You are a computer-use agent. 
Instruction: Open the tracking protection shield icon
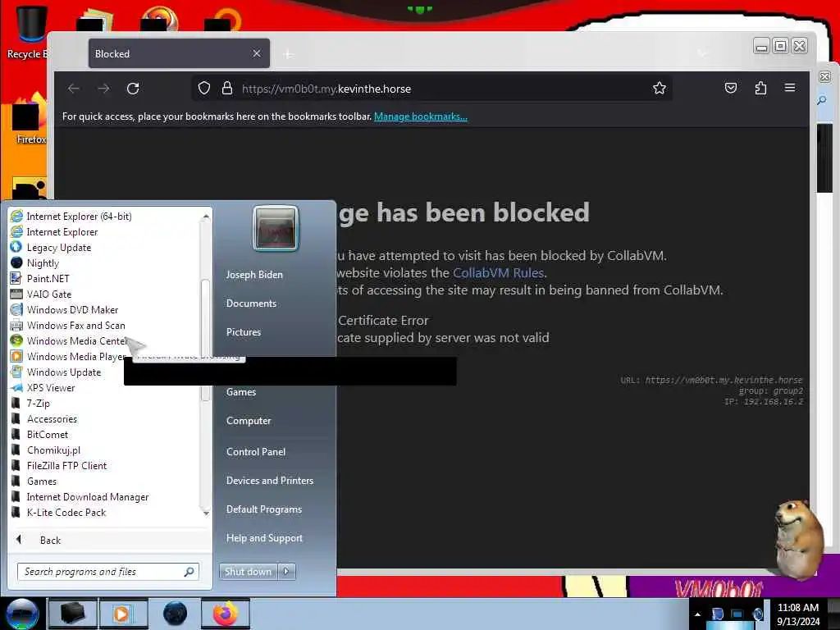[204, 89]
